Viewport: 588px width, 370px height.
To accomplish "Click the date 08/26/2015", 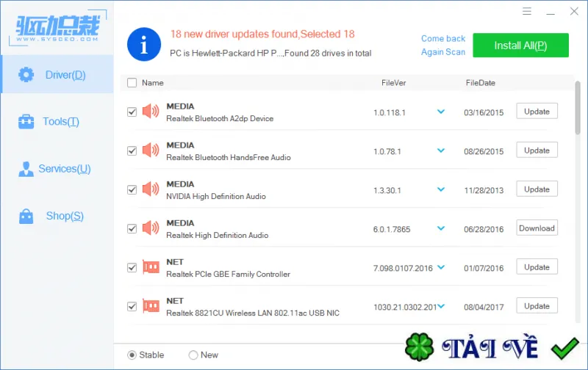I will point(484,151).
